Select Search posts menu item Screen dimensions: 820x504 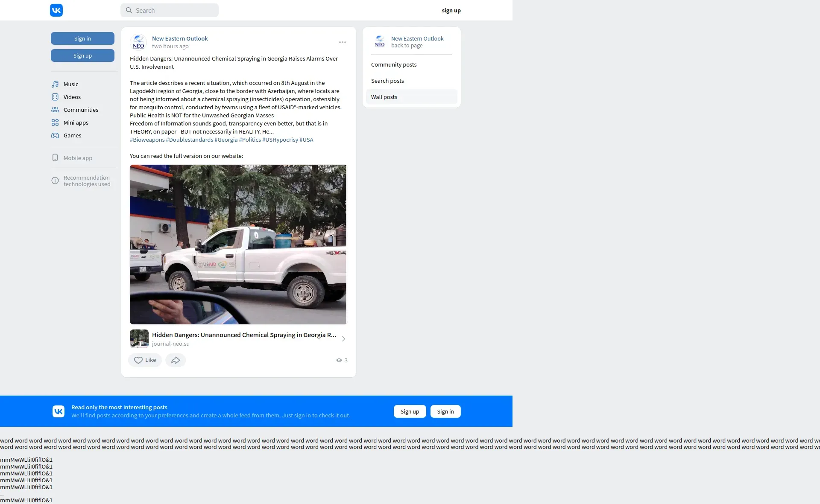coord(387,81)
